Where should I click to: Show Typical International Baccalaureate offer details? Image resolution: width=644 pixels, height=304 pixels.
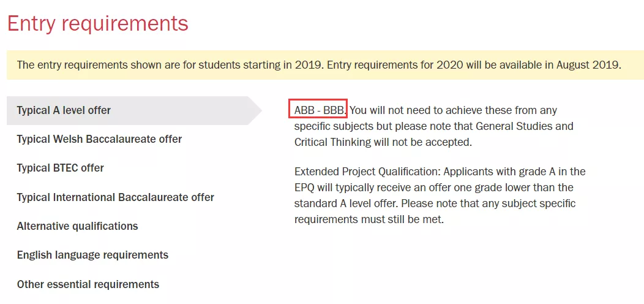coord(115,197)
